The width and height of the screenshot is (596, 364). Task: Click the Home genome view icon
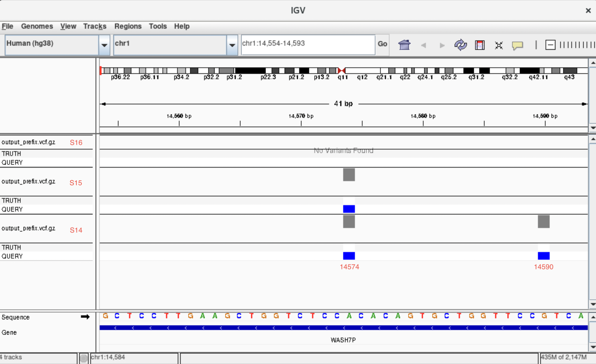click(x=404, y=45)
